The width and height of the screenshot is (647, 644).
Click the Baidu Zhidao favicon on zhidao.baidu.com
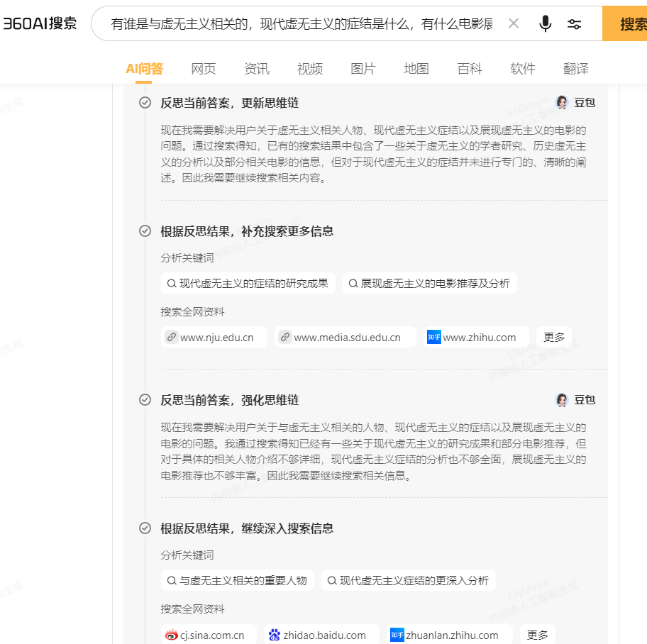point(275,634)
